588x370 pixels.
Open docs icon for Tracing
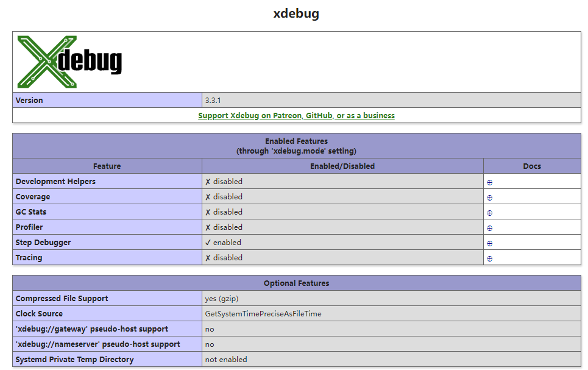pyautogui.click(x=489, y=258)
